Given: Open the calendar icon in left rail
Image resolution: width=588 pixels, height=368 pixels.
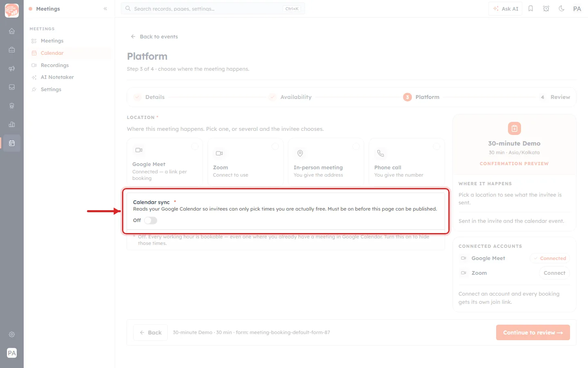Looking at the screenshot, I should pyautogui.click(x=12, y=143).
